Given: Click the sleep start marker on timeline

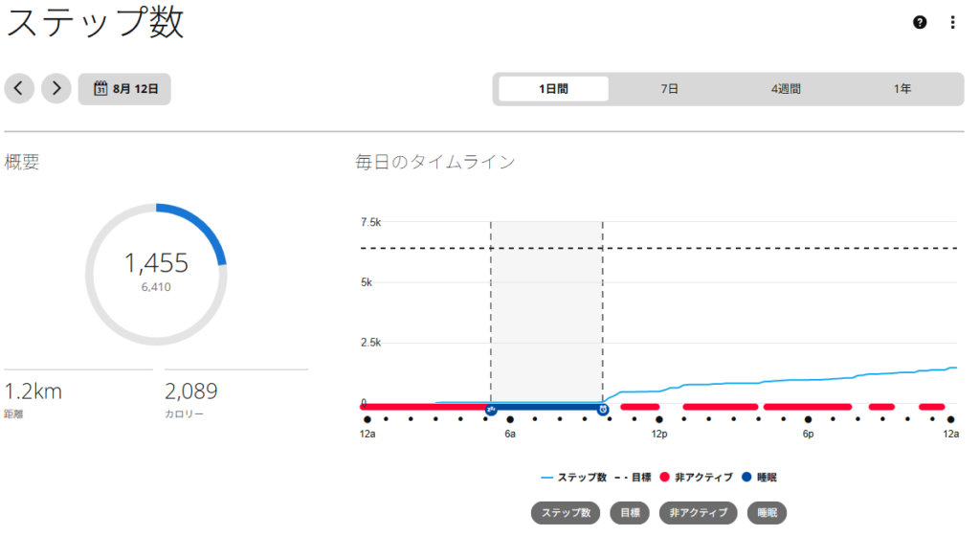Looking at the screenshot, I should click(491, 410).
